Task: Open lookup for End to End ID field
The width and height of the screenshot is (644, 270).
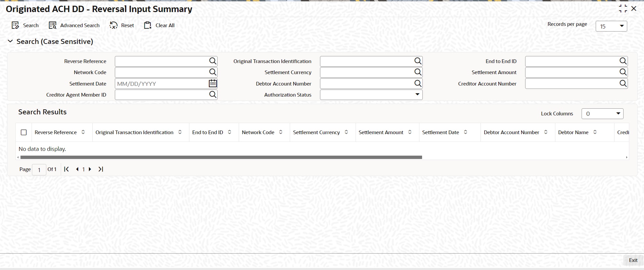Action: point(623,61)
